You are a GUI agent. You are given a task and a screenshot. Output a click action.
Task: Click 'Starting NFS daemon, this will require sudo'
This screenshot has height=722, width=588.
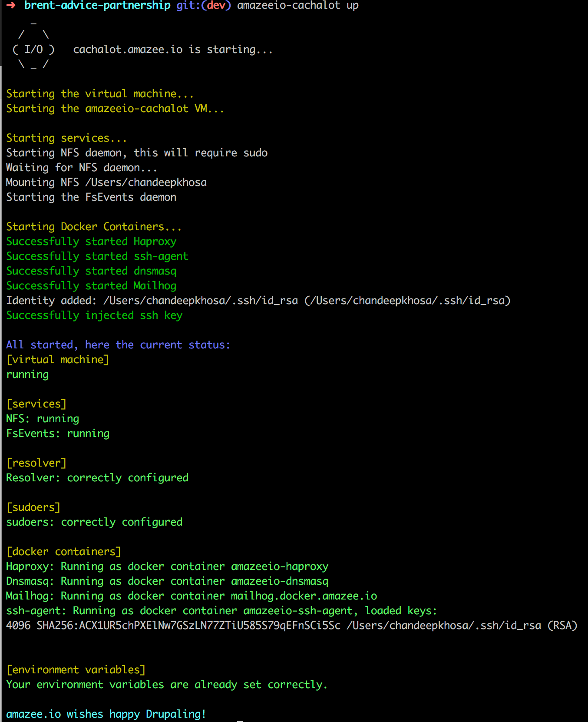tap(137, 153)
